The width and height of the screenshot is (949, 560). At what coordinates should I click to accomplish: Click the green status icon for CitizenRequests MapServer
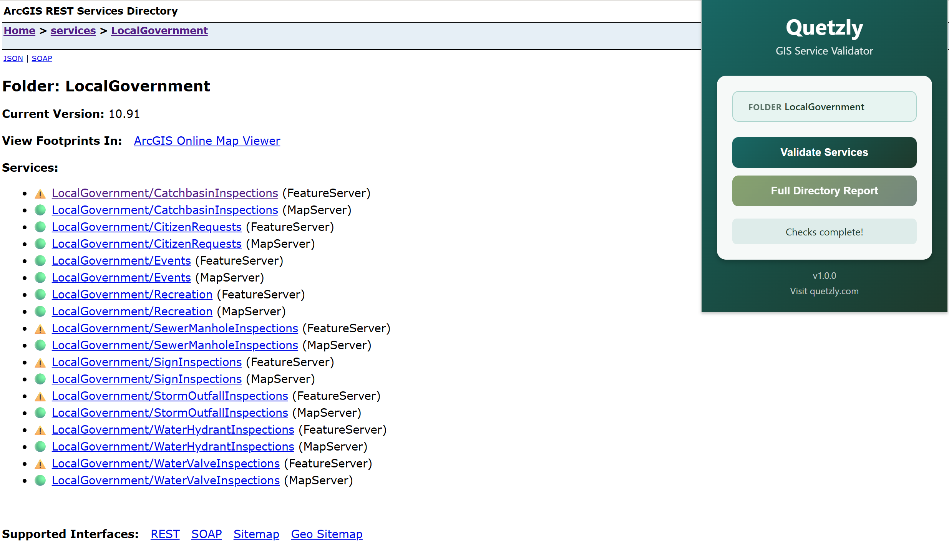click(40, 244)
